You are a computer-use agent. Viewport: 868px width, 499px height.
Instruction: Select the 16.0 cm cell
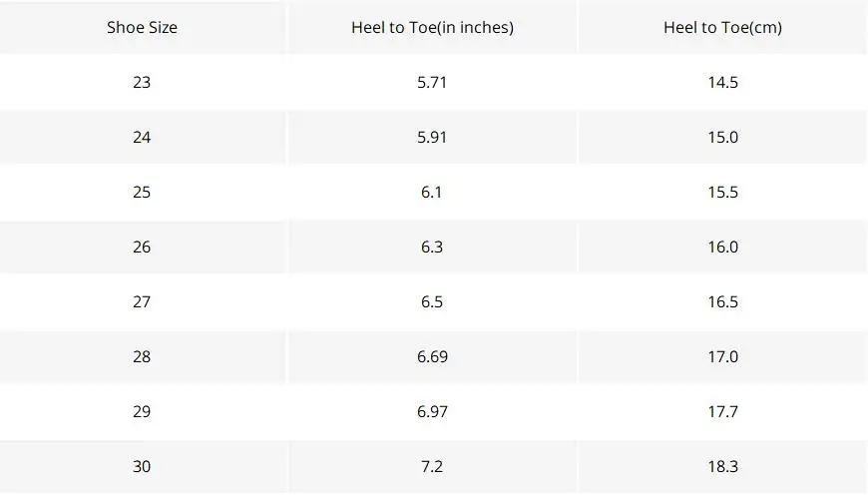[722, 247]
